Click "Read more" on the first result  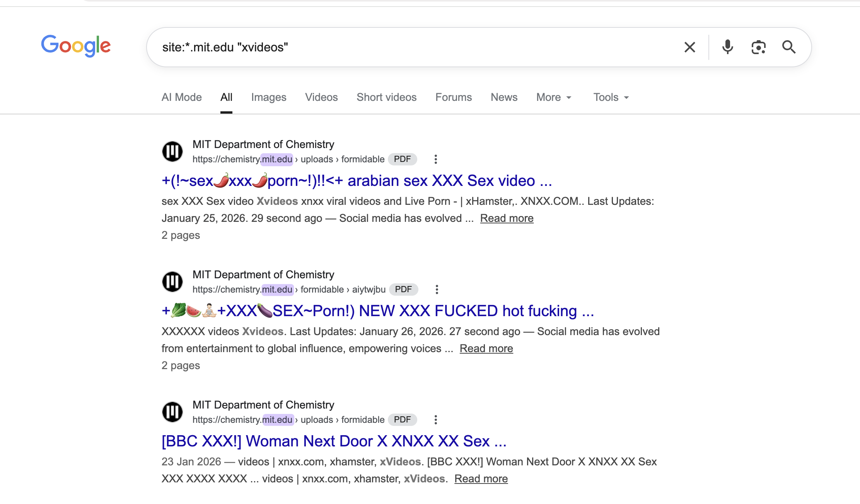pos(507,218)
